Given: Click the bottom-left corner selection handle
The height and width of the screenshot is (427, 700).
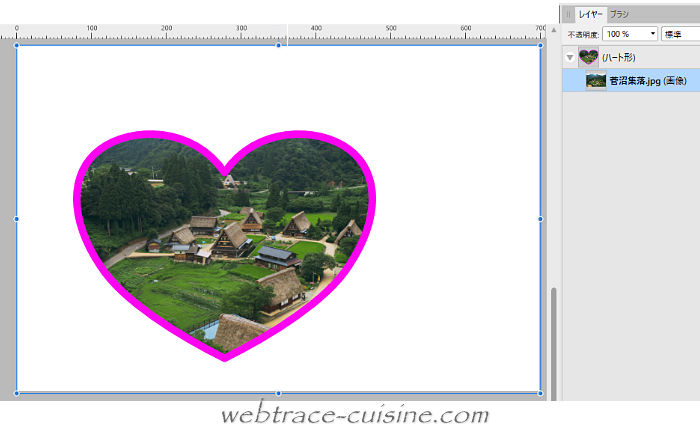Looking at the screenshot, I should [17, 393].
